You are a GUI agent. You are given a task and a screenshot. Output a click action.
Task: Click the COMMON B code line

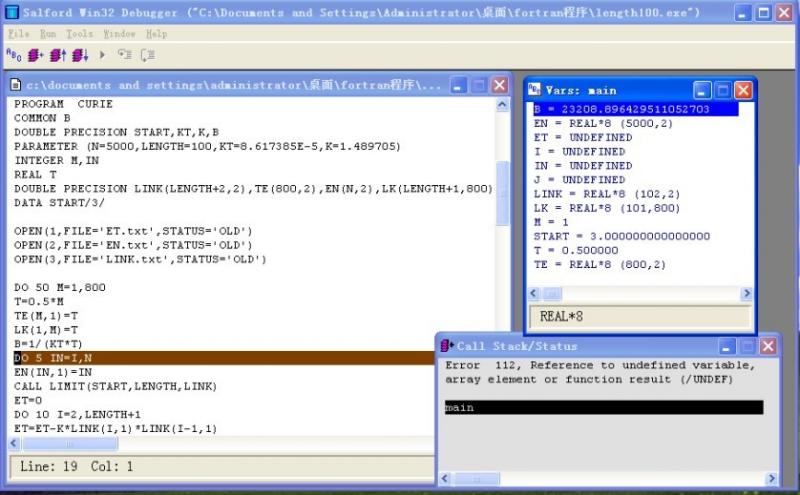point(42,118)
